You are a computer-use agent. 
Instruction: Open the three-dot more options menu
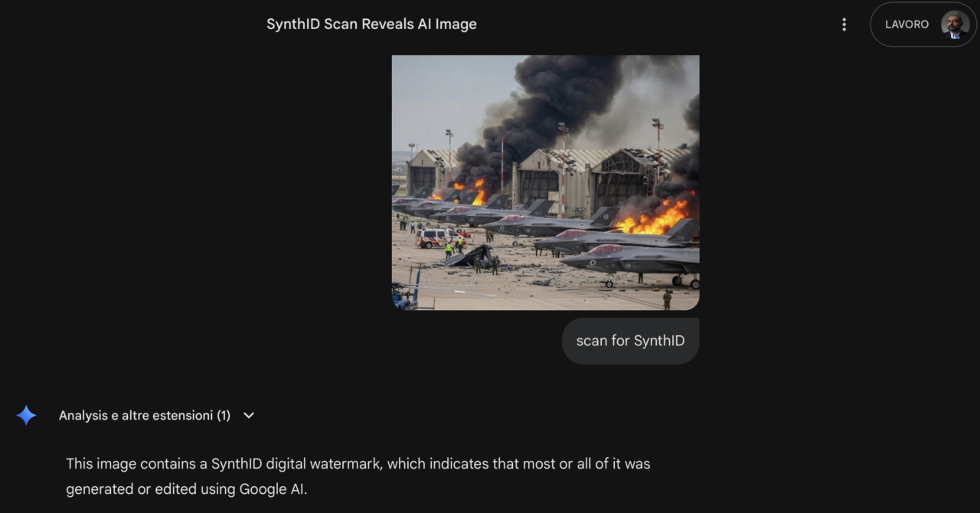click(844, 25)
